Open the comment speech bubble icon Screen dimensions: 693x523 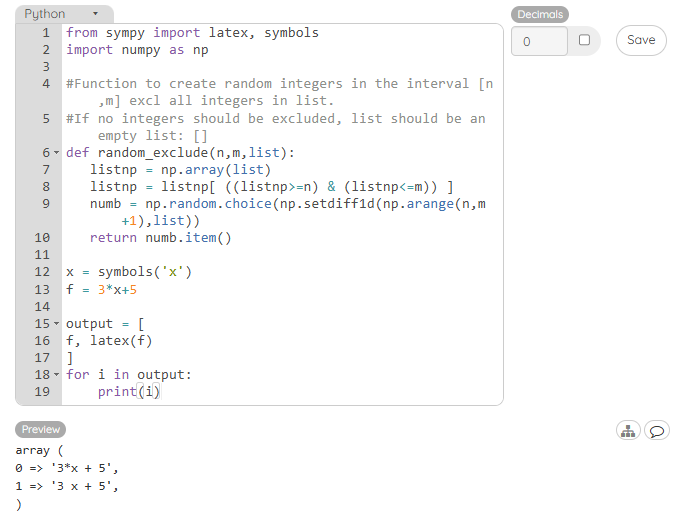tap(657, 430)
